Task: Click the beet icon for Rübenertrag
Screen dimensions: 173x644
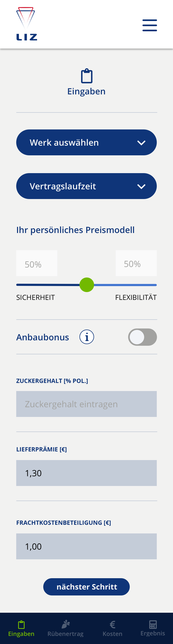Action: 66,624
